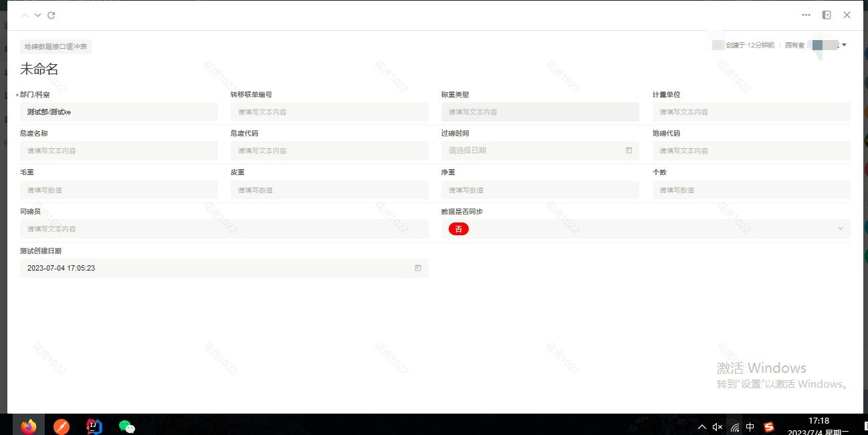The image size is (868, 435).
Task: Toggle the 否 tag in 数据是否同步
Action: (x=458, y=229)
